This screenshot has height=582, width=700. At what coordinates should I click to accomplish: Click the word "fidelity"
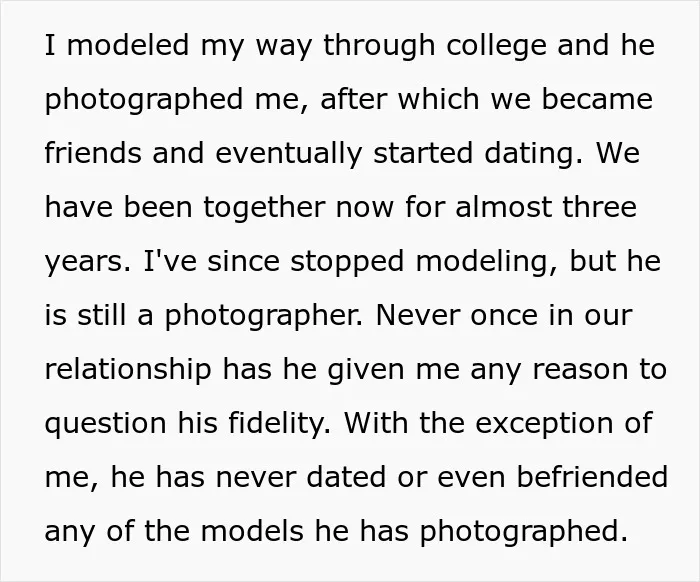278,424
